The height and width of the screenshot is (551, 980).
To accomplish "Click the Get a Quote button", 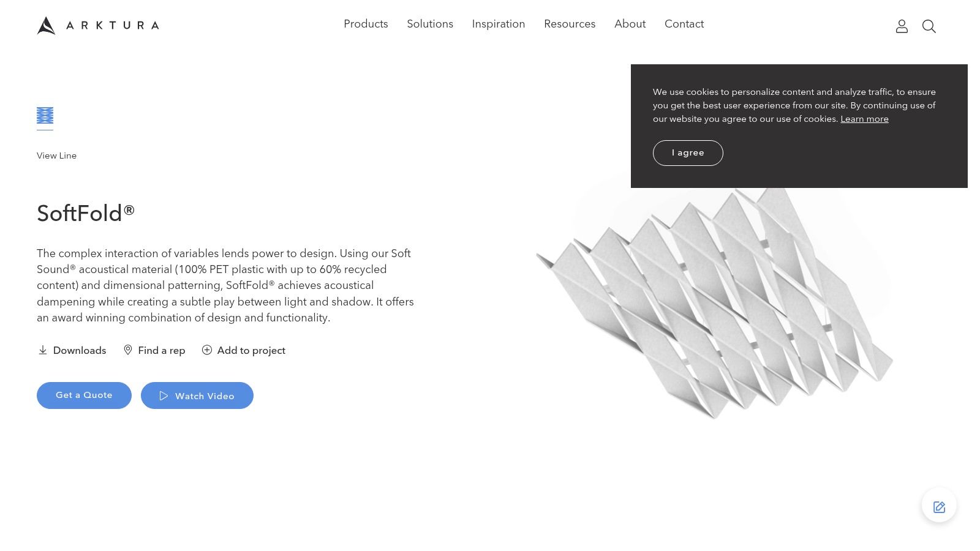I will point(84,395).
